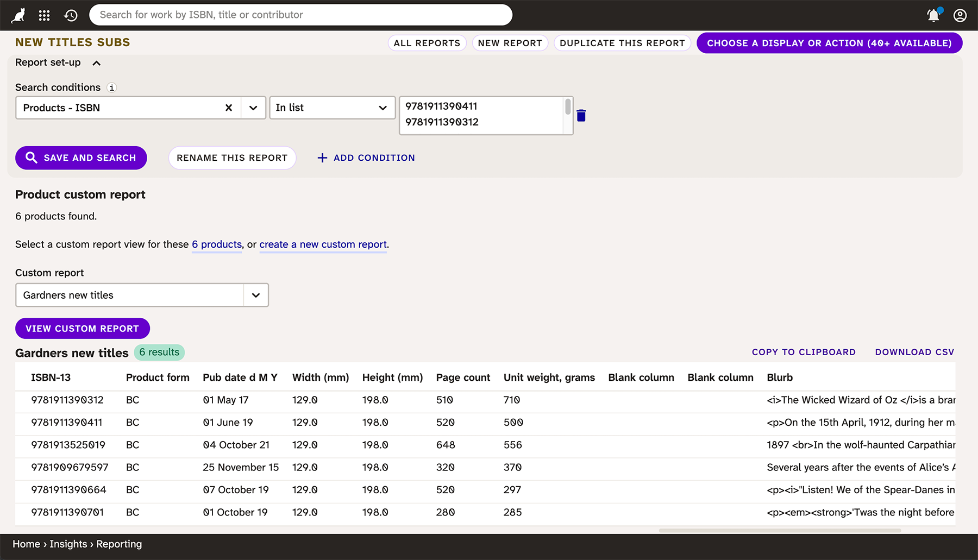
Task: Go to Insights in the breadcrumb
Action: coord(68,544)
